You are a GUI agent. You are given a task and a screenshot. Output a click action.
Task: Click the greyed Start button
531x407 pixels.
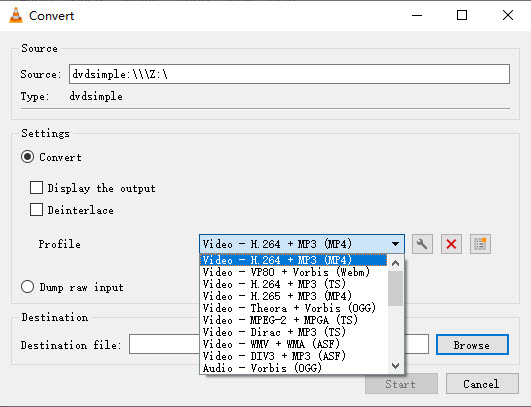coord(401,384)
